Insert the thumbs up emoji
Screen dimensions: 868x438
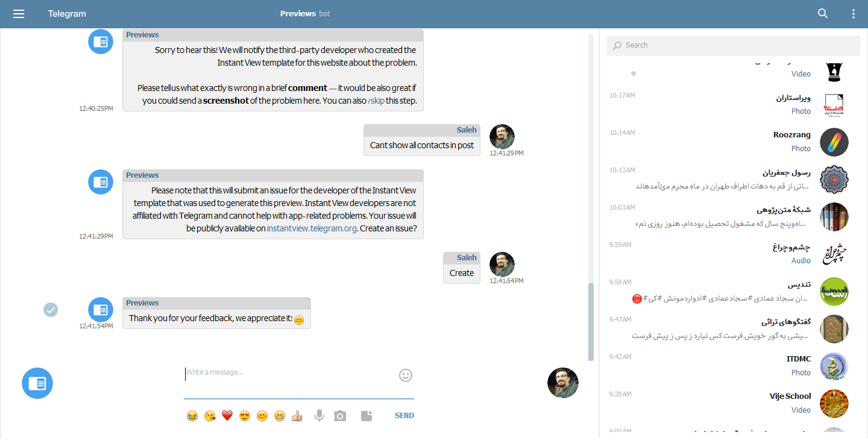pyautogui.click(x=297, y=415)
